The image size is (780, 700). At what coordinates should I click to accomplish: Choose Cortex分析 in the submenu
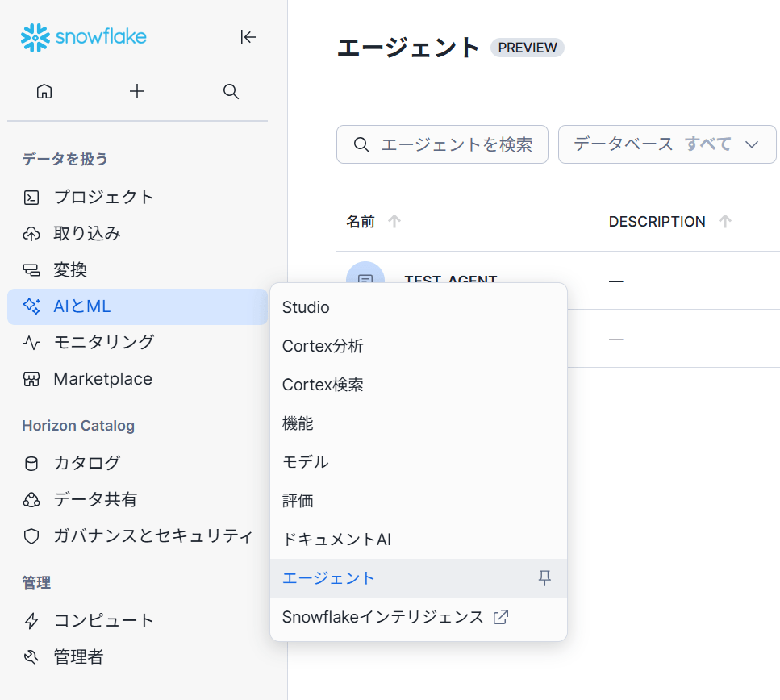[x=323, y=346]
